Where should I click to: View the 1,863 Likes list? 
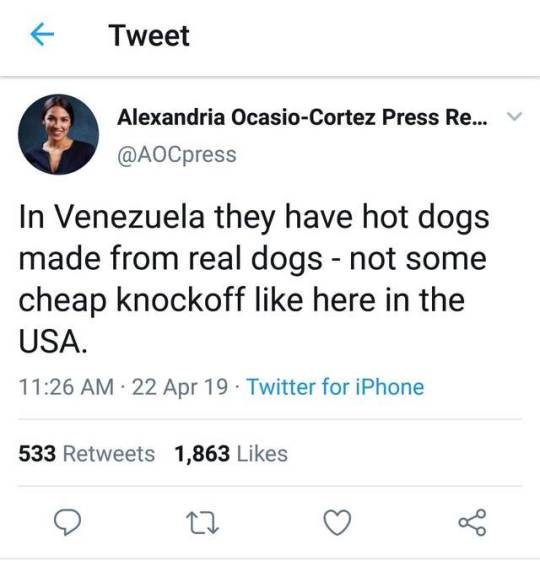tap(231, 454)
